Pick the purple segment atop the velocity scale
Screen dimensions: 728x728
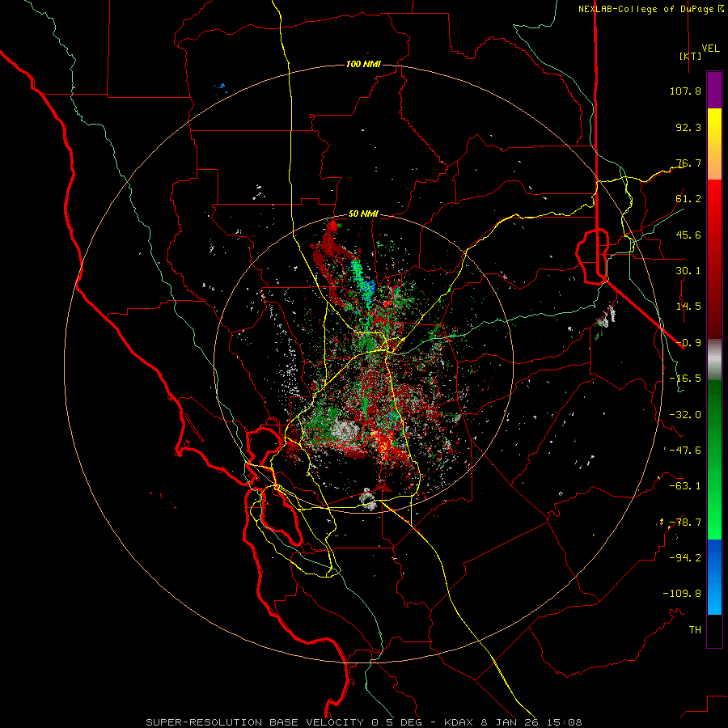point(714,90)
